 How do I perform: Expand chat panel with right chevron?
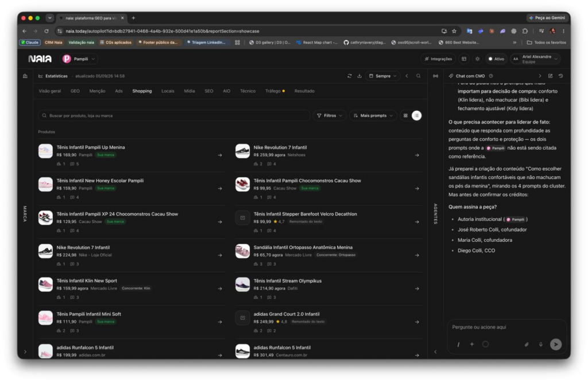(540, 76)
